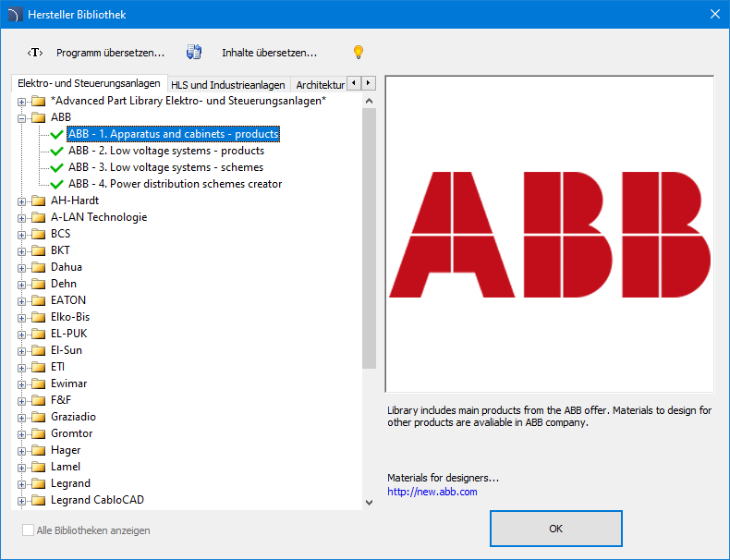Image resolution: width=730 pixels, height=560 pixels.
Task: Click the folder icon beside EATON
Action: tap(38, 300)
